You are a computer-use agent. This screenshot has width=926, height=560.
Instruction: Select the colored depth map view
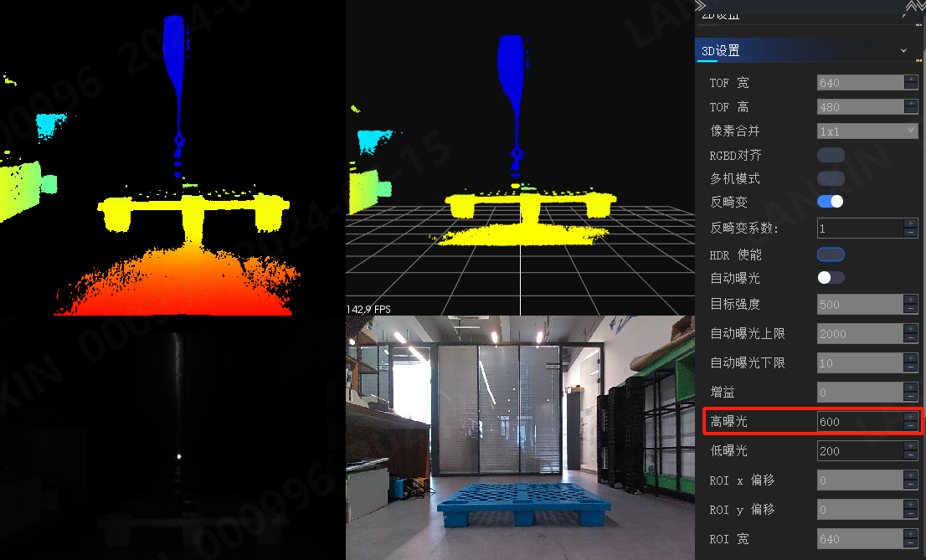pyautogui.click(x=172, y=157)
